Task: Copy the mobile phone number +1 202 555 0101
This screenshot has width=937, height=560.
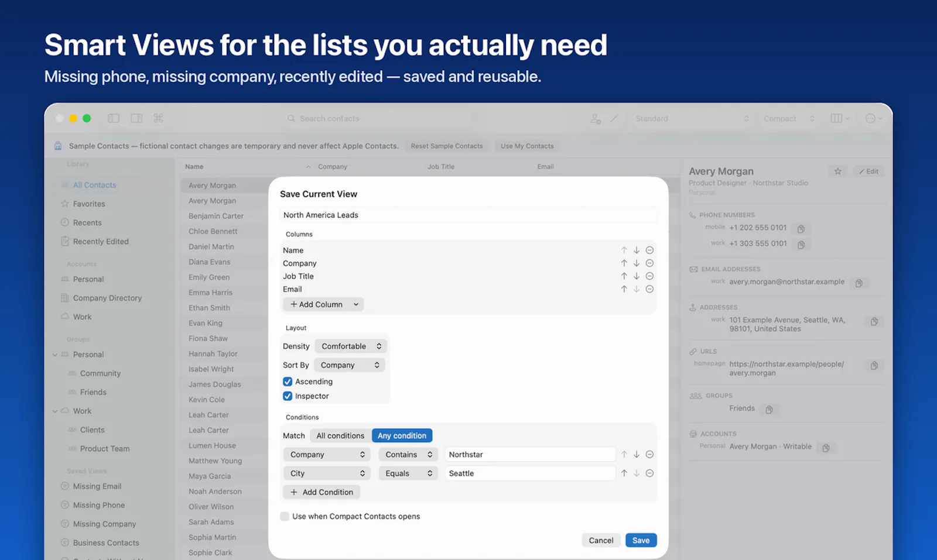Action: click(801, 229)
